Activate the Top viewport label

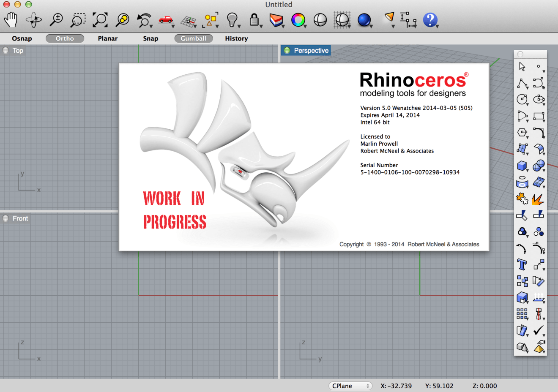point(18,51)
